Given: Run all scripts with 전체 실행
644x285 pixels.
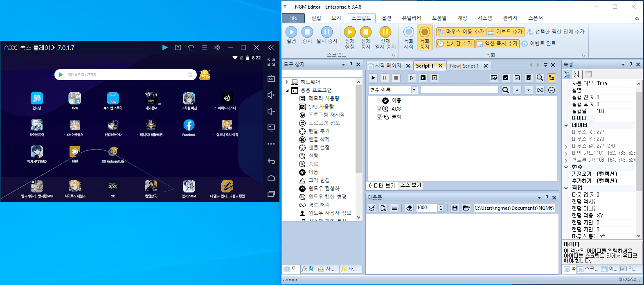Looking at the screenshot, I should (x=349, y=38).
